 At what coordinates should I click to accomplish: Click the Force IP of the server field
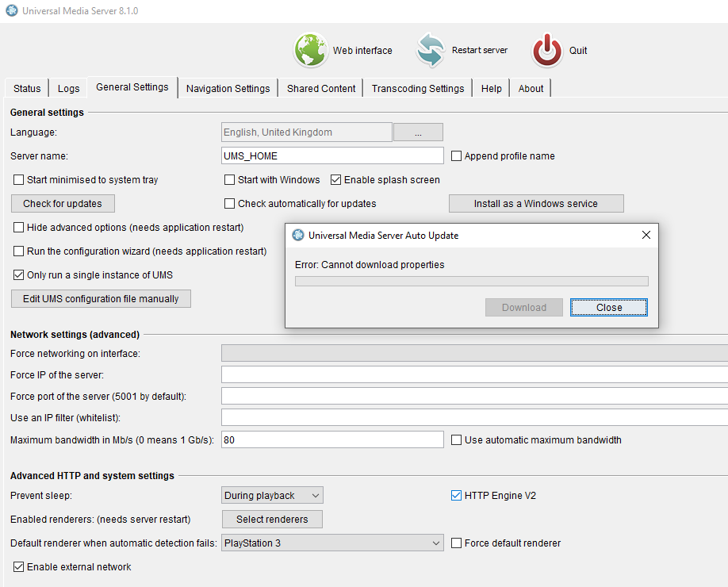pos(474,374)
